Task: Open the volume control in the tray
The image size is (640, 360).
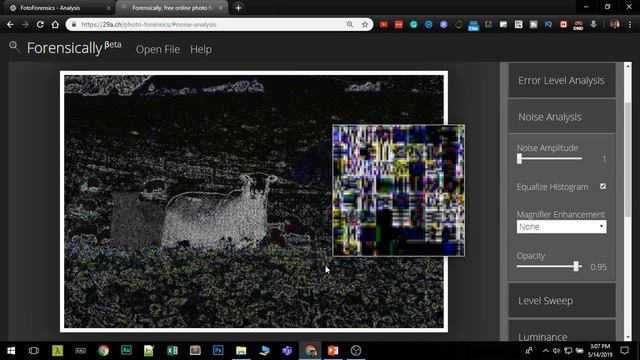Action: click(x=557, y=351)
